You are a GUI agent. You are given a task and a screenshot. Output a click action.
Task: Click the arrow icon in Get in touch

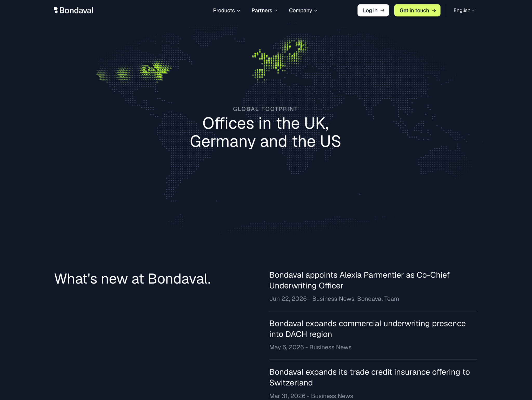[x=434, y=10]
